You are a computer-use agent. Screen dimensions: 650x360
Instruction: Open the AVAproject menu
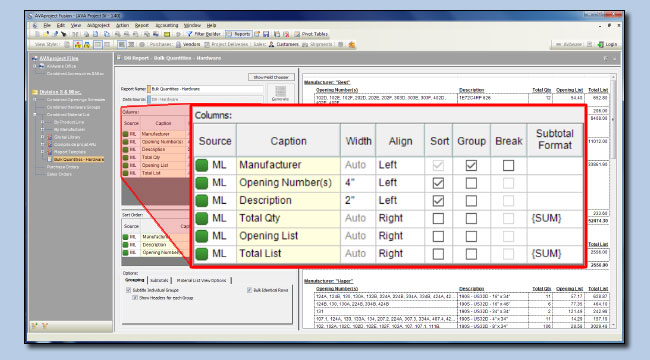[x=98, y=25]
